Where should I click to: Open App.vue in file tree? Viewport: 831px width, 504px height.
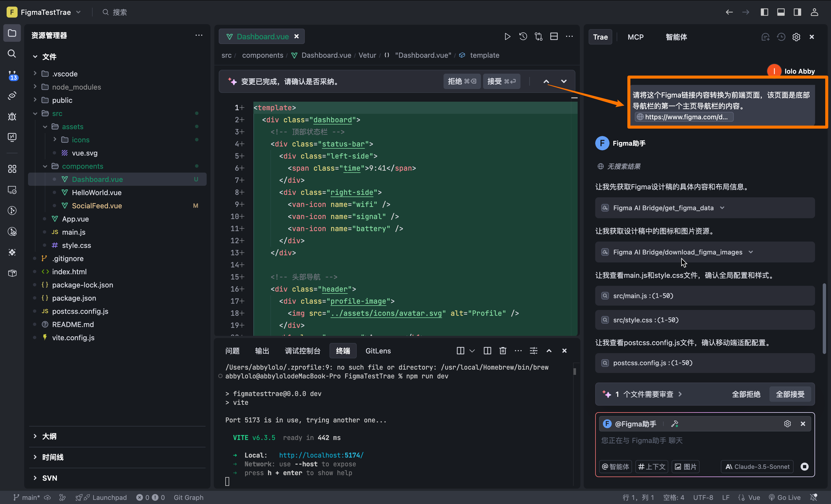(117, 218)
